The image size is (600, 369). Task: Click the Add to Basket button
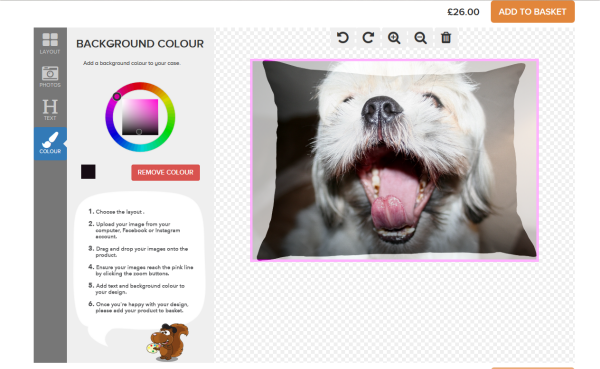tap(533, 12)
